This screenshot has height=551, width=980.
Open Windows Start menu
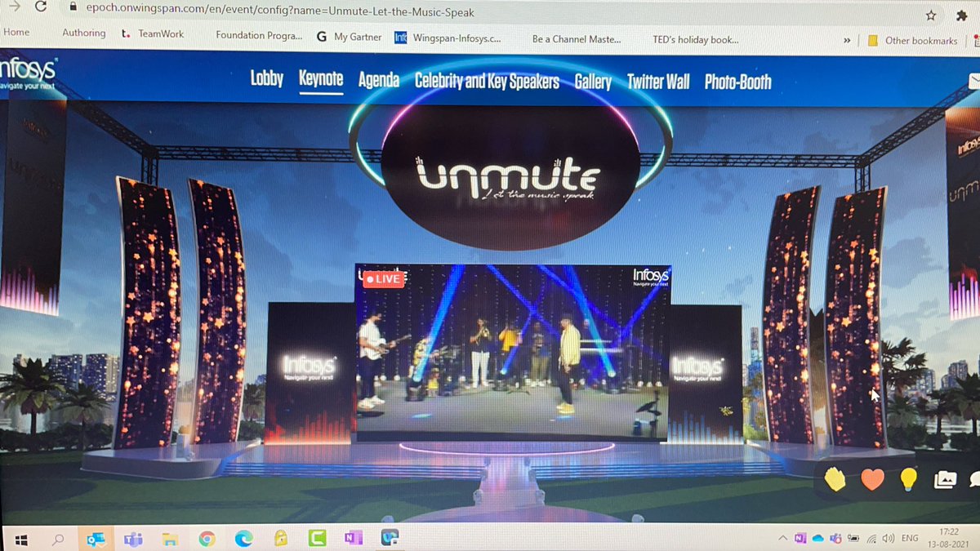click(x=21, y=540)
